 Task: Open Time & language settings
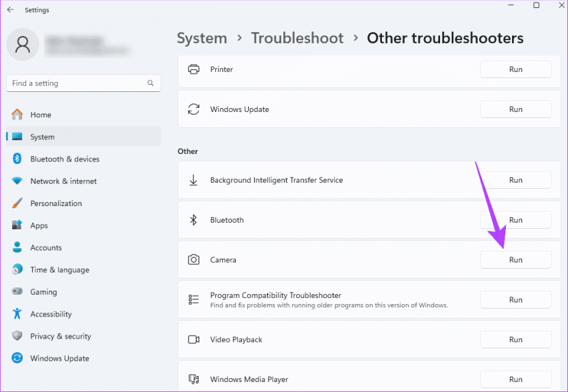(59, 270)
